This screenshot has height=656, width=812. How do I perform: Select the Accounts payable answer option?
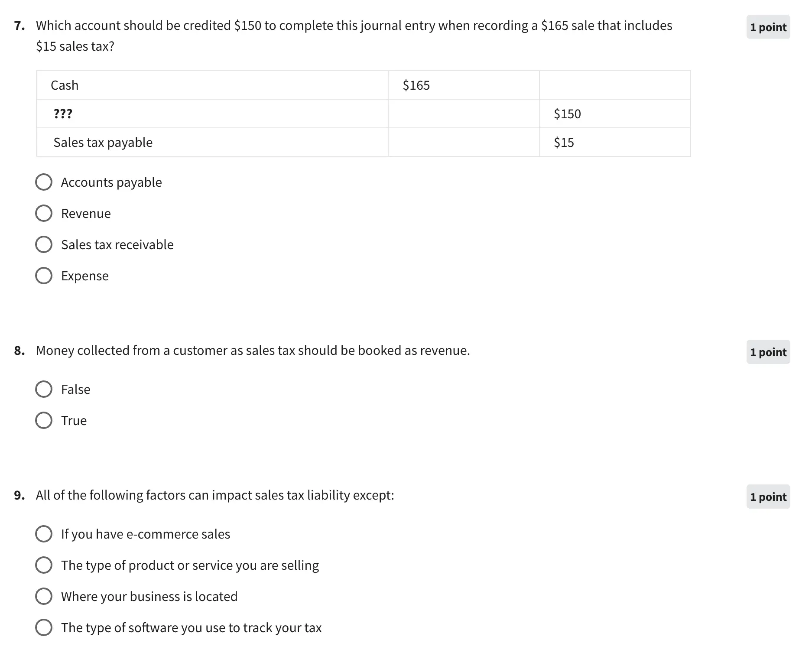[44, 182]
